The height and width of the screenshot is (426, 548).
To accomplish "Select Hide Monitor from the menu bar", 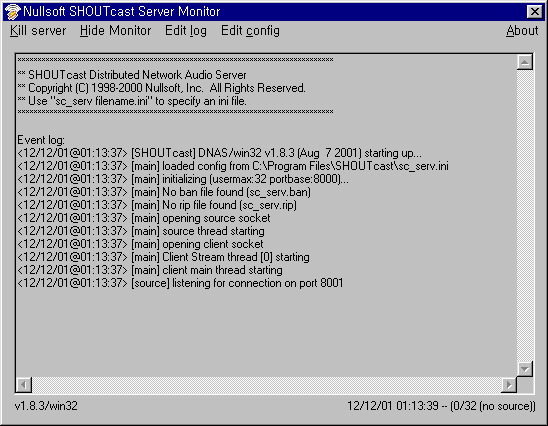I will (115, 31).
